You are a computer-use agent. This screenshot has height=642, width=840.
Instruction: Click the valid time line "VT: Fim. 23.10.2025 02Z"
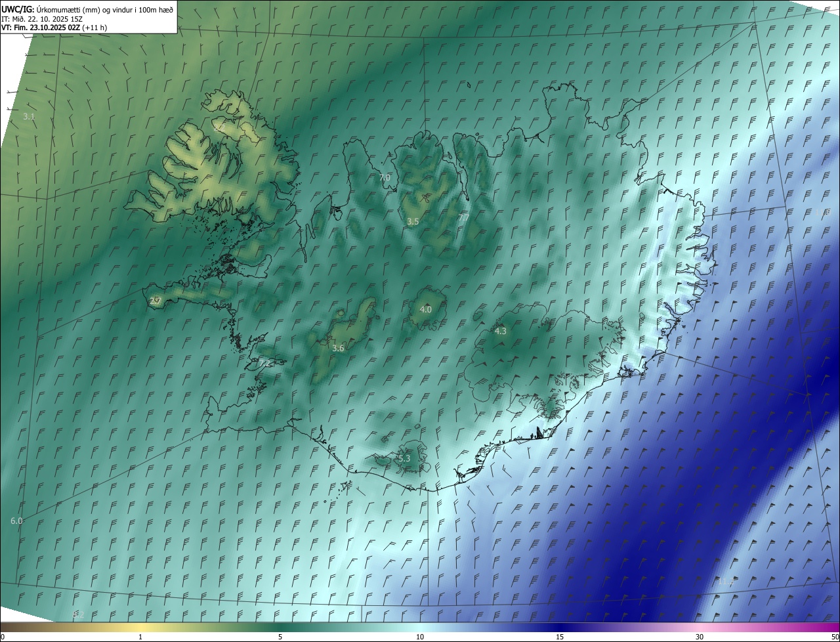(41, 28)
